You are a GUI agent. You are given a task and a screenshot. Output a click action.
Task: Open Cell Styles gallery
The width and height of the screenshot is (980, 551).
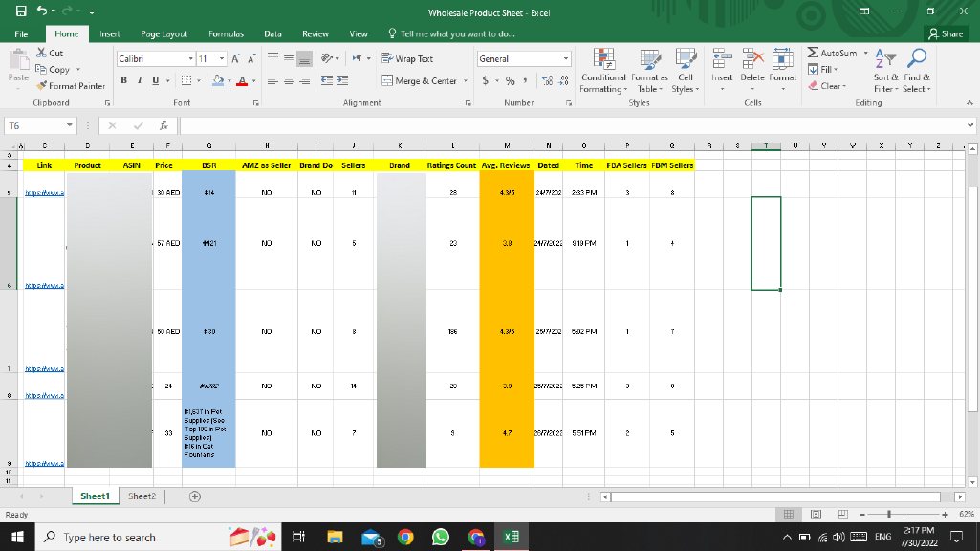point(685,71)
